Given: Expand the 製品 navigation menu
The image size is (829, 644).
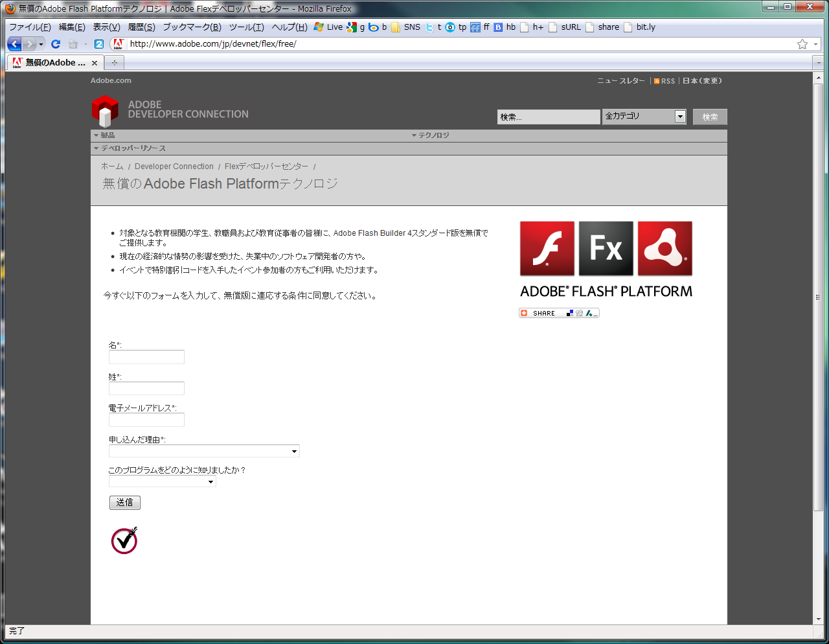Looking at the screenshot, I should [104, 135].
